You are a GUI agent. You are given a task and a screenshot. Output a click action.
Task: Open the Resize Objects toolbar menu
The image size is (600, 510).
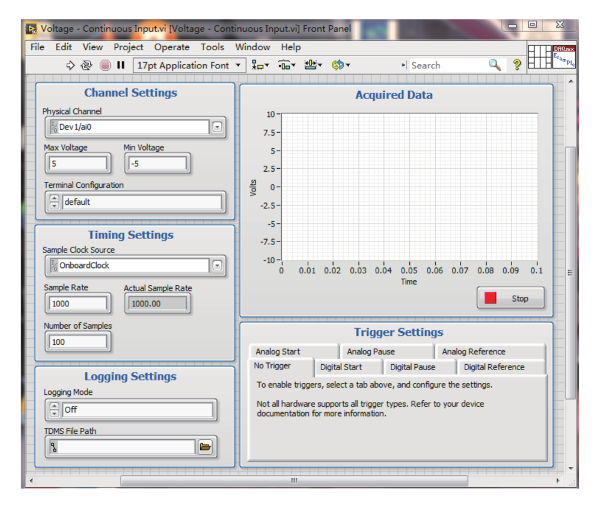point(313,65)
